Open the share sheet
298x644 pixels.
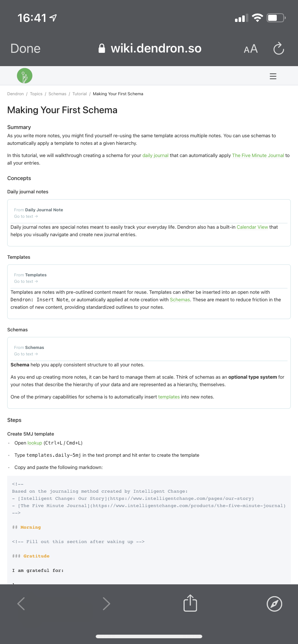coord(190,603)
